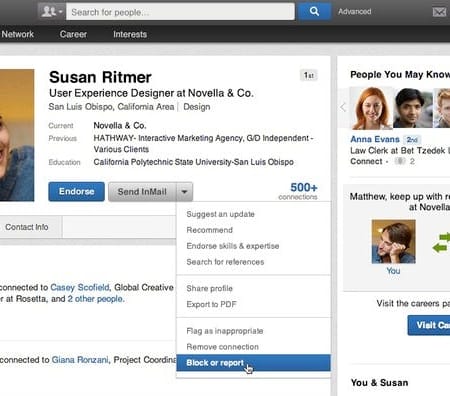The width and height of the screenshot is (450, 396).
Task: Click Susan Ritmer's profile photo
Action: 17,135
